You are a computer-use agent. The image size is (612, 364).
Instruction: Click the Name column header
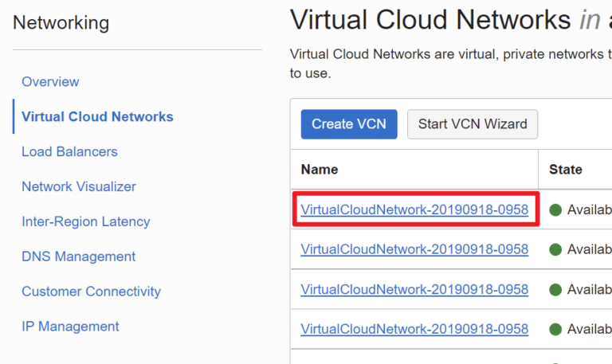click(x=320, y=170)
